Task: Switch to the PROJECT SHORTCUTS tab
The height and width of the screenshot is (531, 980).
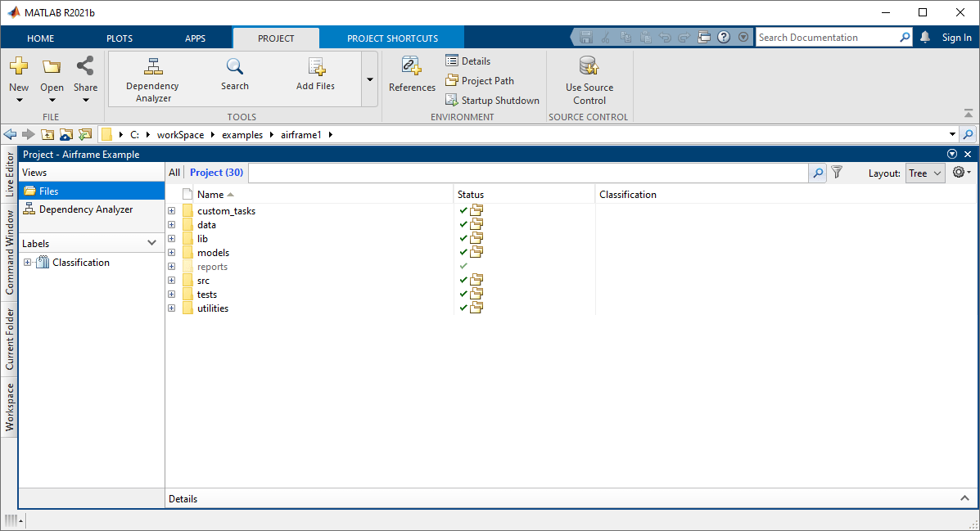Action: 392,38
